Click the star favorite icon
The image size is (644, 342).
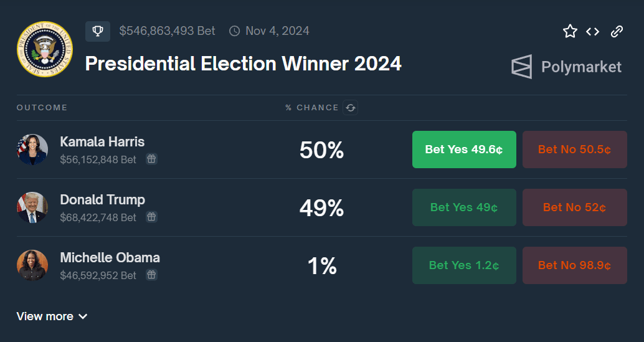click(x=570, y=31)
